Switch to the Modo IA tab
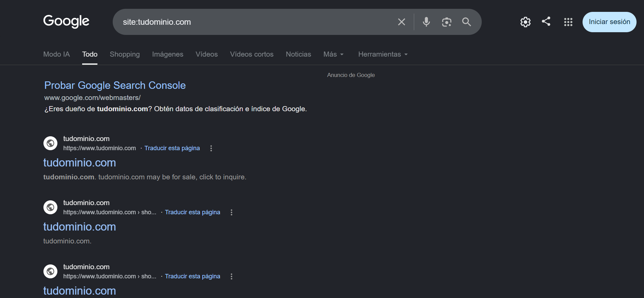This screenshot has width=644, height=298. 56,54
